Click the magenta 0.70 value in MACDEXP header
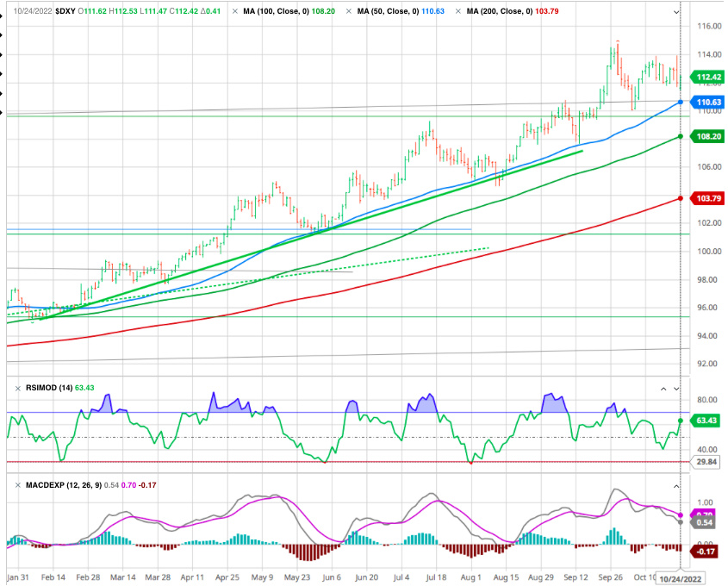Screen dimensions: 728x586 click(128, 485)
